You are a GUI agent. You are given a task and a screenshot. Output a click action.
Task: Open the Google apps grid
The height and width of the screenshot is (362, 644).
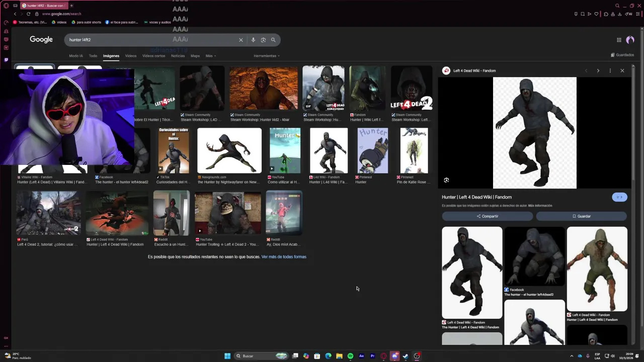click(x=619, y=40)
